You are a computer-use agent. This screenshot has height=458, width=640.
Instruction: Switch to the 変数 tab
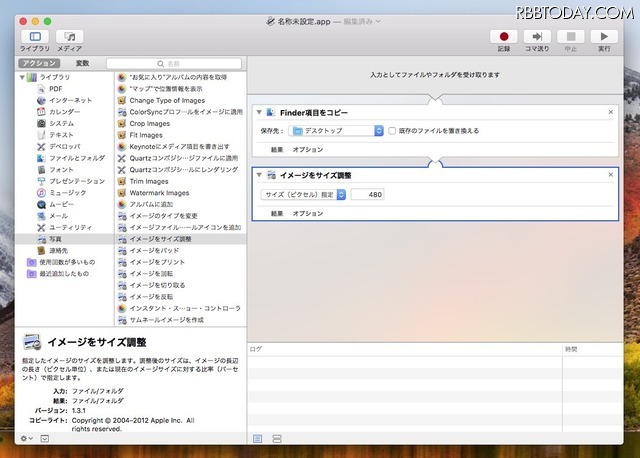pos(82,63)
